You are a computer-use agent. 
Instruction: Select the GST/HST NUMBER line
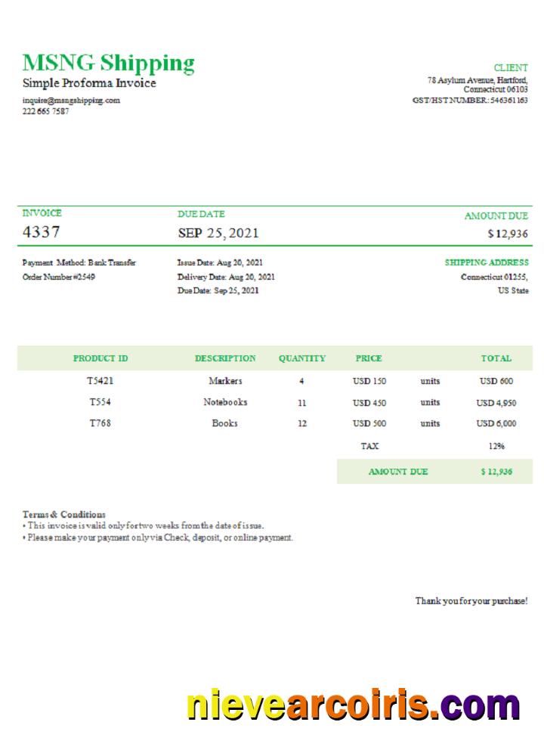coord(470,100)
